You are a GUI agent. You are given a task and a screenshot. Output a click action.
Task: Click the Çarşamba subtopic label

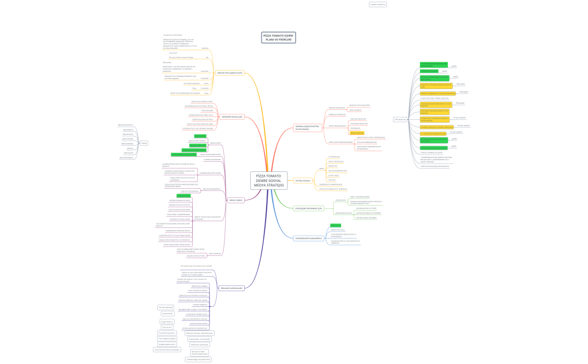[204, 71]
